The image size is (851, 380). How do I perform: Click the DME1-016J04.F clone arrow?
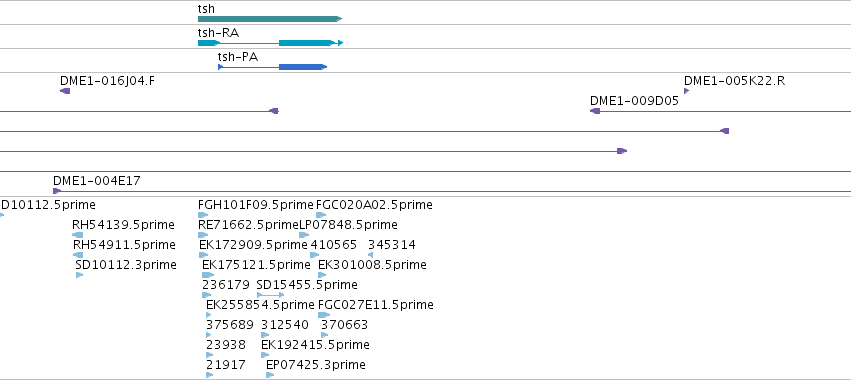click(x=65, y=91)
